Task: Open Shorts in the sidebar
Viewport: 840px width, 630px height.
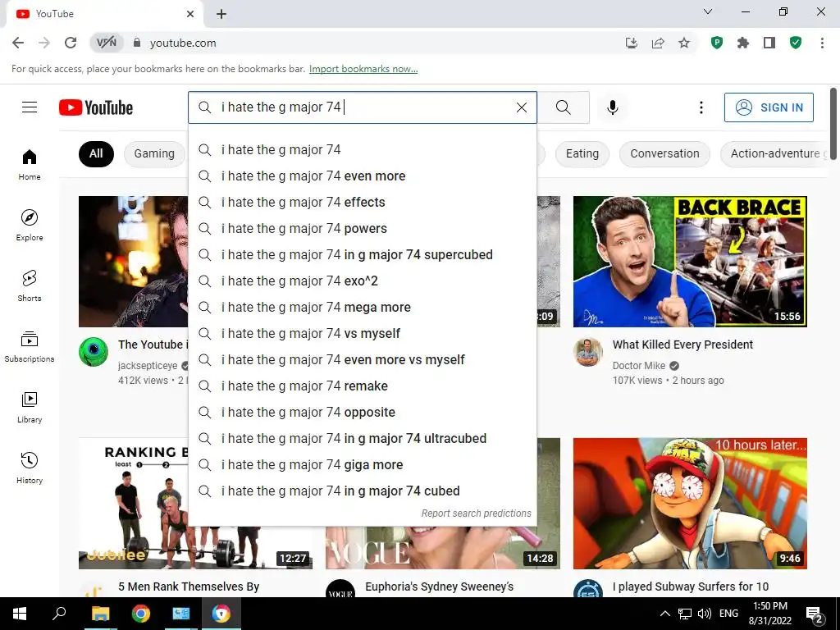Action: pyautogui.click(x=30, y=285)
